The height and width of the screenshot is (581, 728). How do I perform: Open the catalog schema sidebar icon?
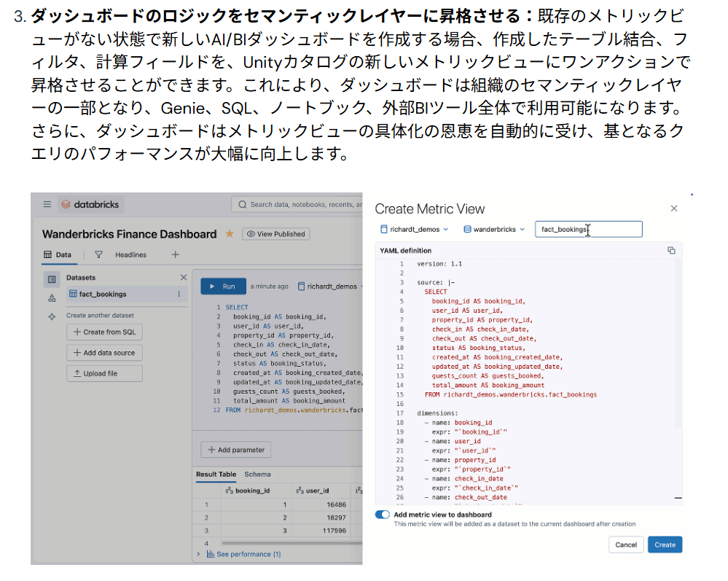(52, 298)
